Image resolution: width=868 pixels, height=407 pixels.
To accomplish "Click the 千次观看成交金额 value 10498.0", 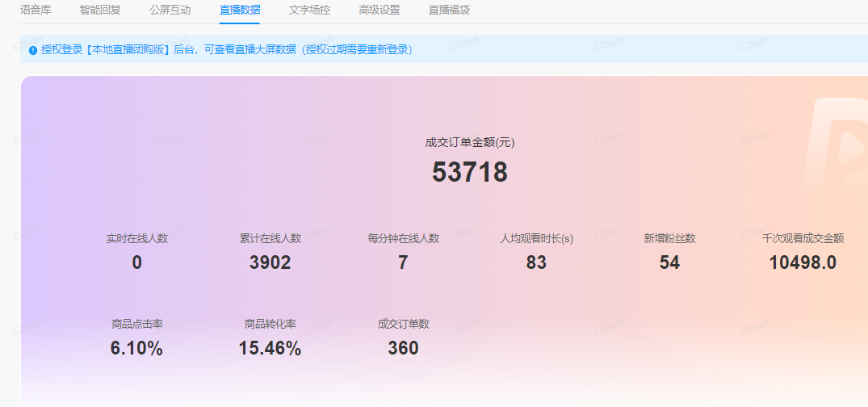I will point(803,262).
